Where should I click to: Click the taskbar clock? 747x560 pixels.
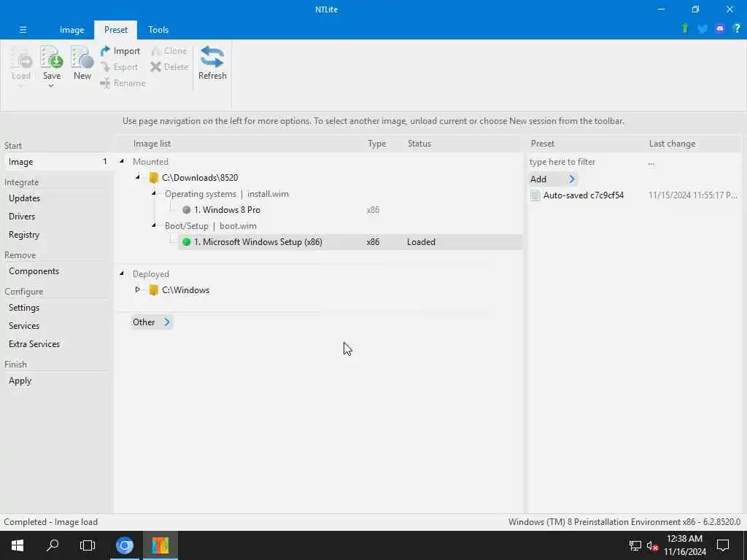coord(685,545)
